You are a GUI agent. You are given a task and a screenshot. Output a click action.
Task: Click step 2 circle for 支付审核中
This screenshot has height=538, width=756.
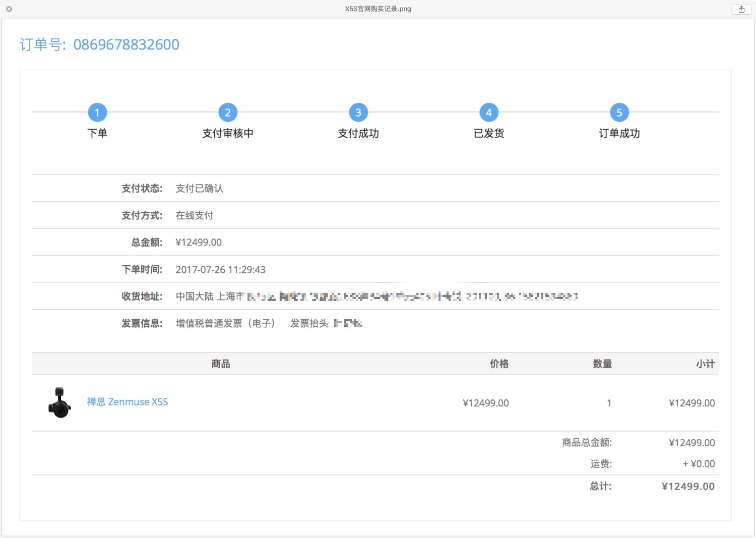point(228,112)
